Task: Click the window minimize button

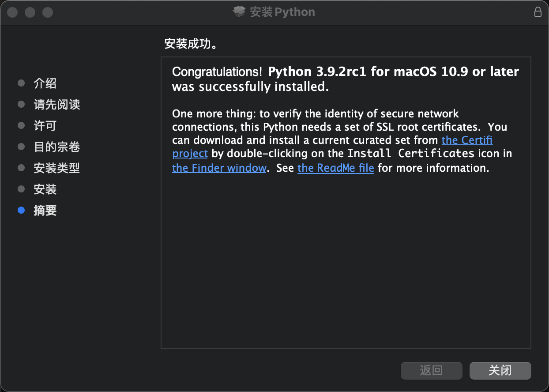Action: pos(30,12)
